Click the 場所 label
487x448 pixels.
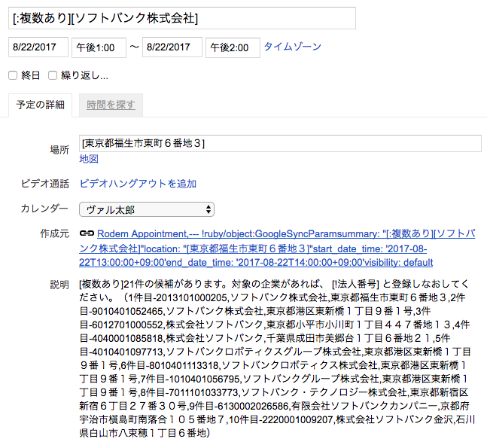click(59, 150)
